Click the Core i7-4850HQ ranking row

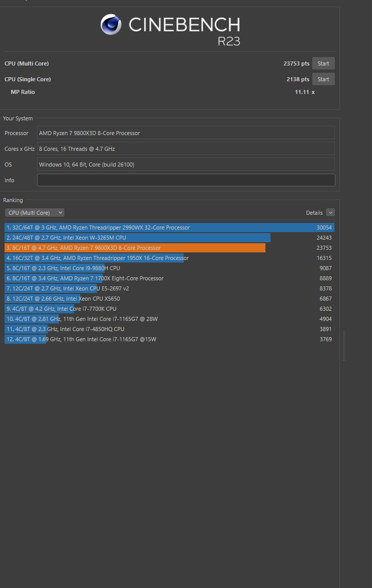click(x=169, y=329)
